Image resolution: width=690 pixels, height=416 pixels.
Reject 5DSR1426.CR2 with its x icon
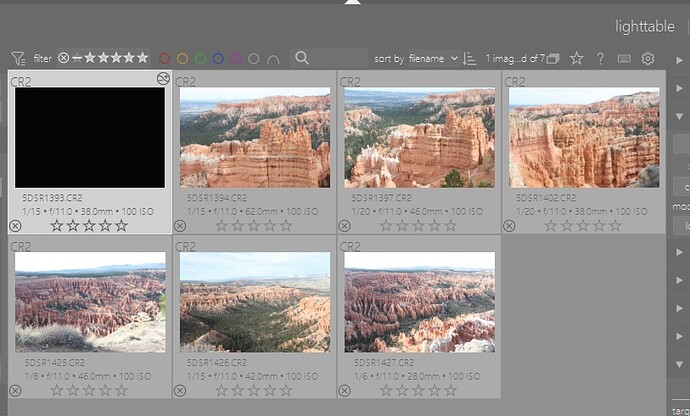(180, 390)
